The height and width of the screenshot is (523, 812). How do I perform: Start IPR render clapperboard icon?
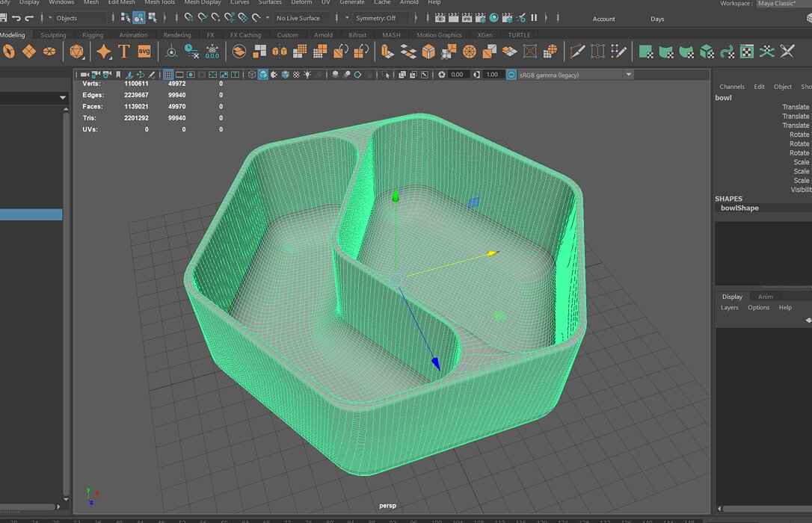[x=467, y=18]
